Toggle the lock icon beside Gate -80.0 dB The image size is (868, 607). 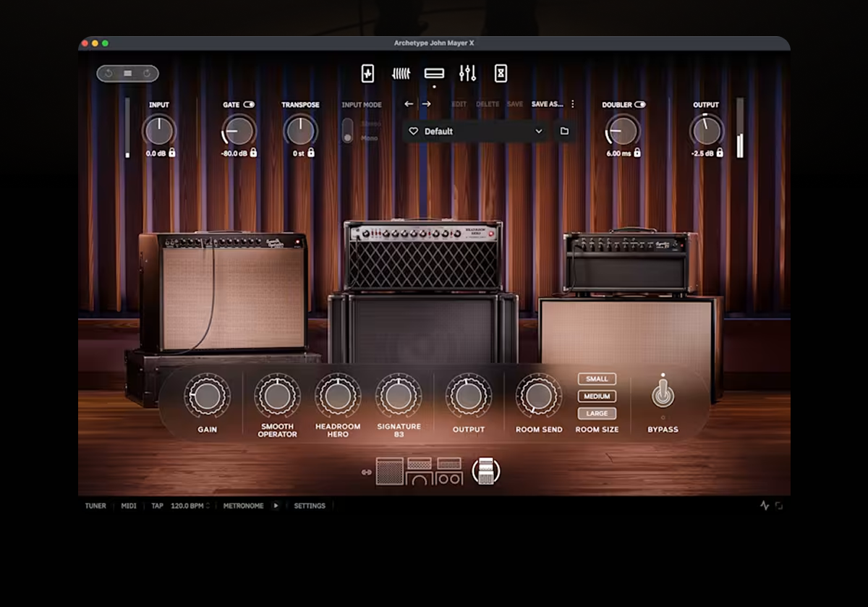coord(254,153)
